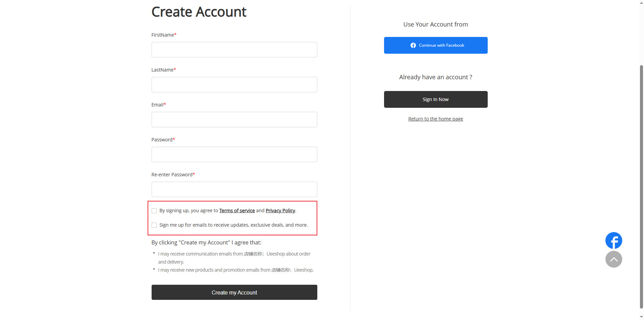Click the Facebook logo in Continue button
Screen dimensions: 644x320
(x=413, y=45)
